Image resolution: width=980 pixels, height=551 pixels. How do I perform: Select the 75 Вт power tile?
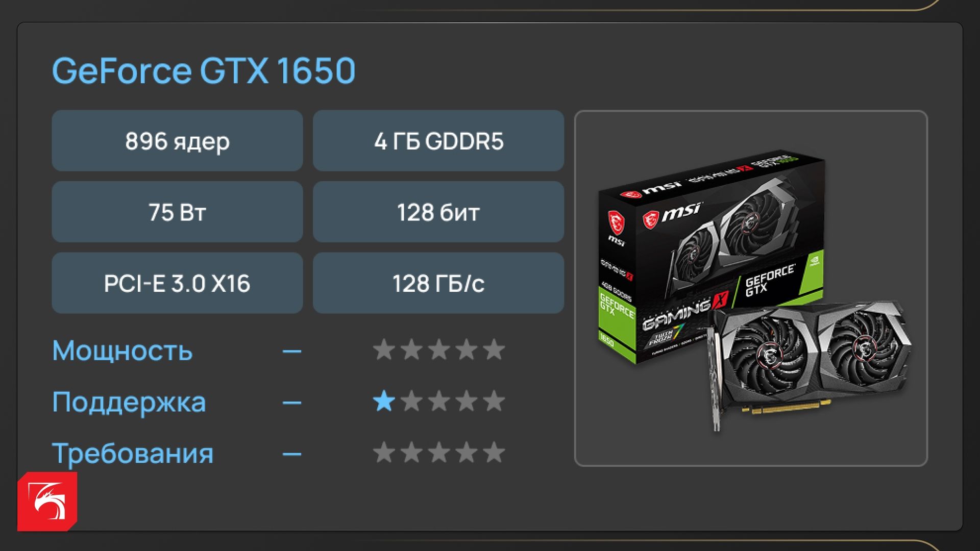coord(177,212)
